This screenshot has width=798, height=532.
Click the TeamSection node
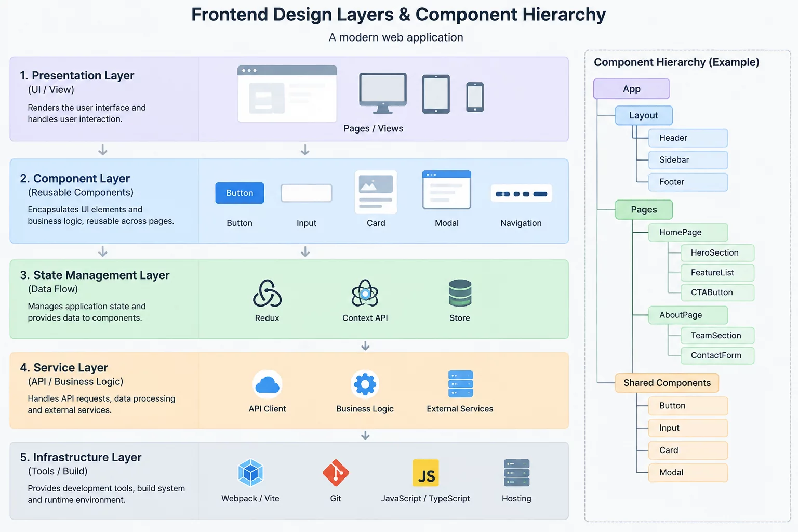(717, 336)
